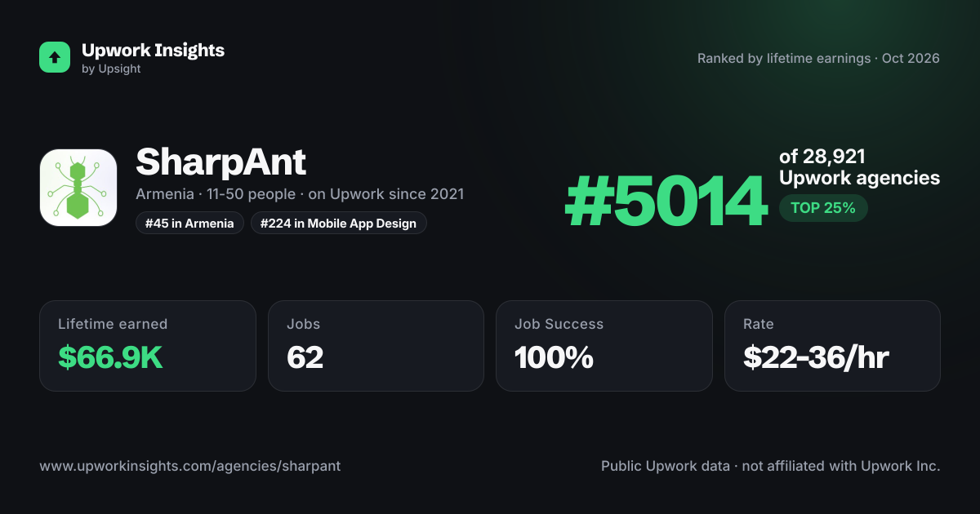Click the SharpAnt agency name heading
The width and height of the screenshot is (980, 514).
pos(220,162)
